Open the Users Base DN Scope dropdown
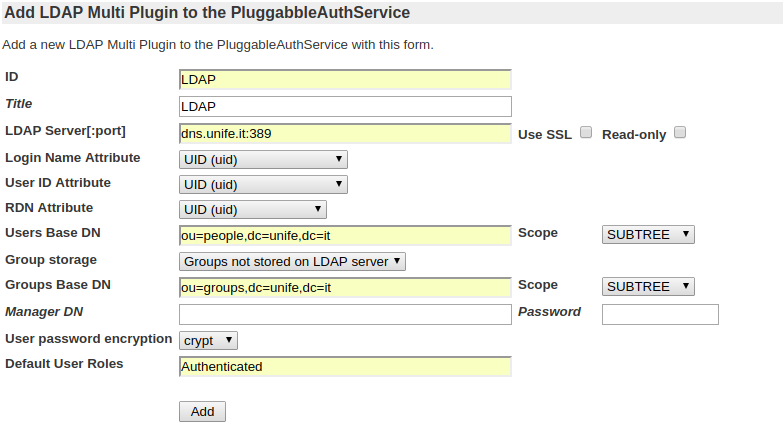Image resolution: width=783 pixels, height=445 pixels. point(648,234)
